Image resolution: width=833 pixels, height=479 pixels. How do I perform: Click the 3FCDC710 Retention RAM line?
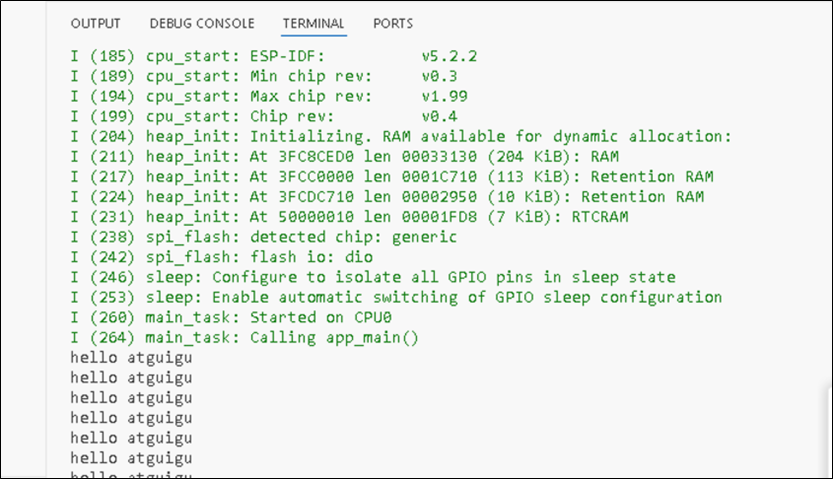387,196
